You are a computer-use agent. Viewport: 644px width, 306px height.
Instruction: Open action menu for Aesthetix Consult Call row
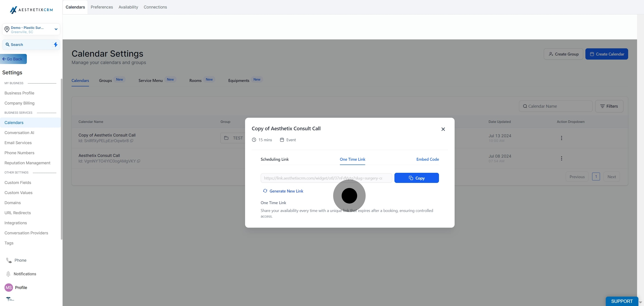point(561,158)
